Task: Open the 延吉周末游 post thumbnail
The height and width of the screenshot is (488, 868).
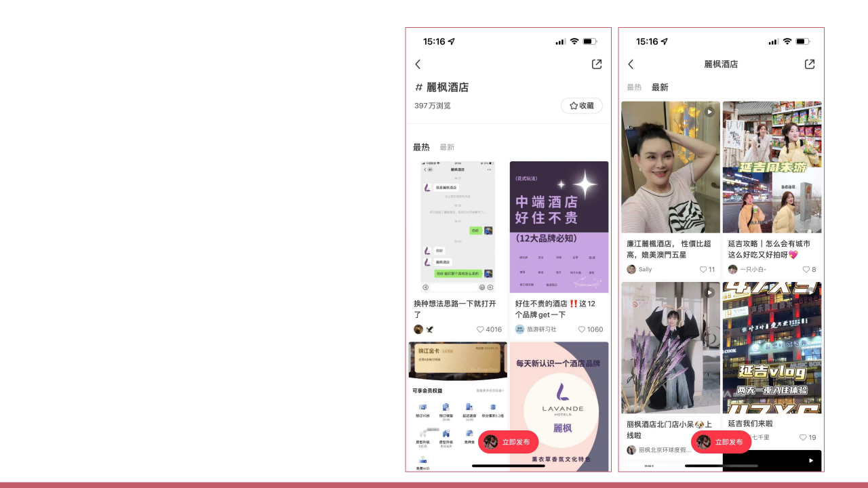Action: coord(772,167)
